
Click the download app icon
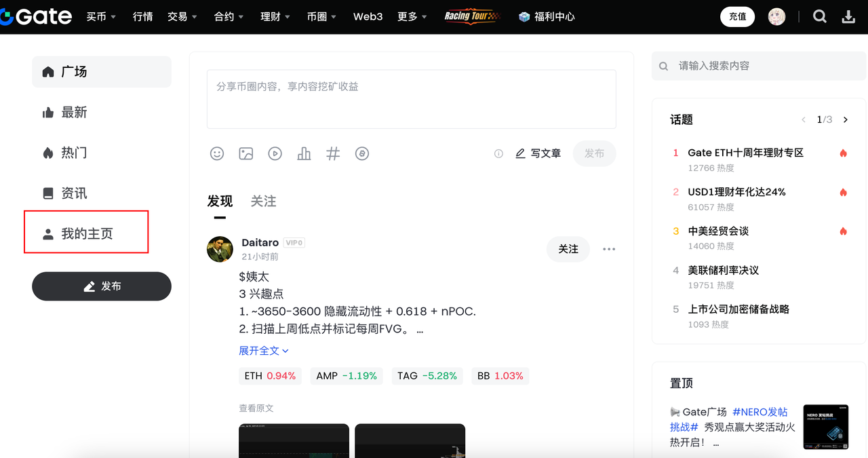click(848, 17)
